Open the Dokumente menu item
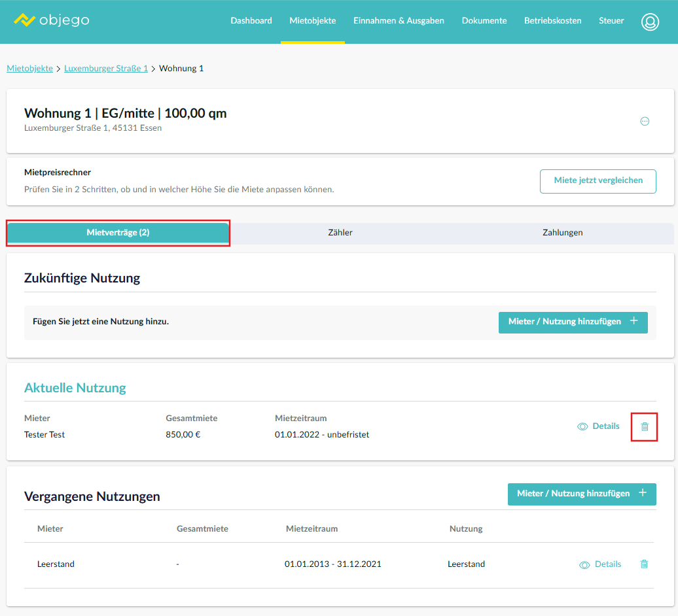 coord(484,21)
